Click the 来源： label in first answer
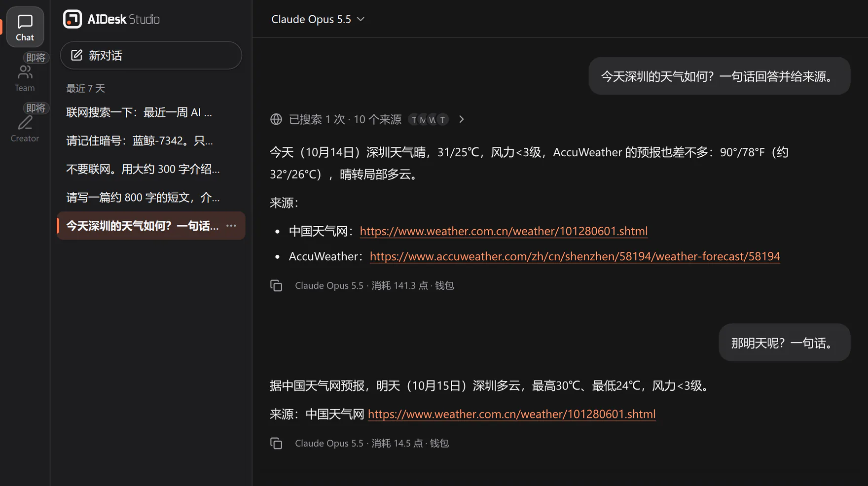 point(284,203)
